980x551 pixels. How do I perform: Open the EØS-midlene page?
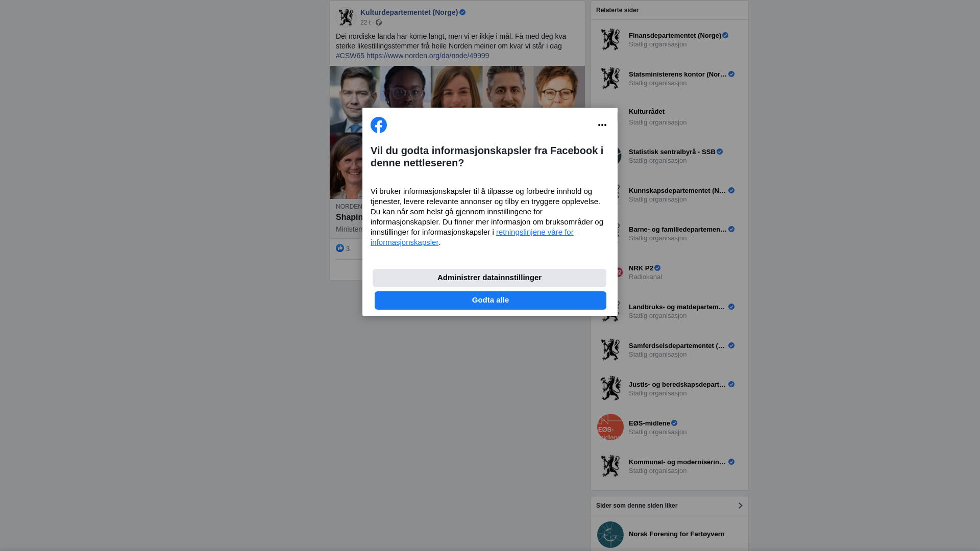tap(649, 423)
